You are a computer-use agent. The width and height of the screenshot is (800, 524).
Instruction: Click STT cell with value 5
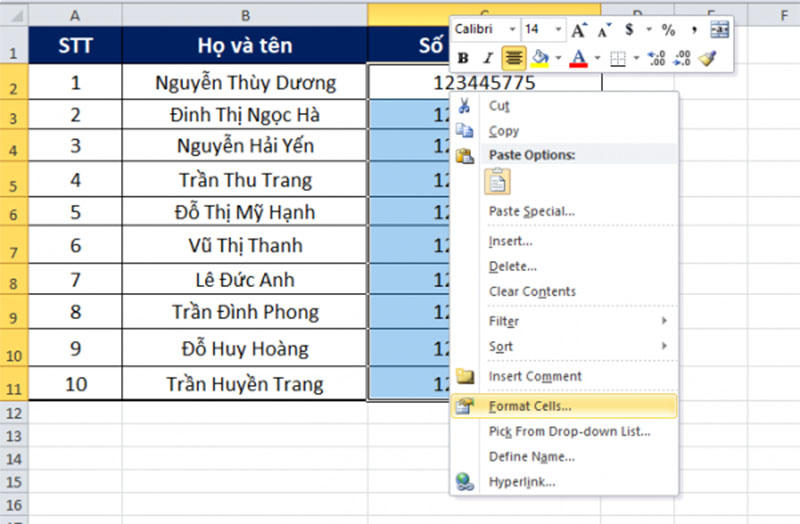(75, 212)
